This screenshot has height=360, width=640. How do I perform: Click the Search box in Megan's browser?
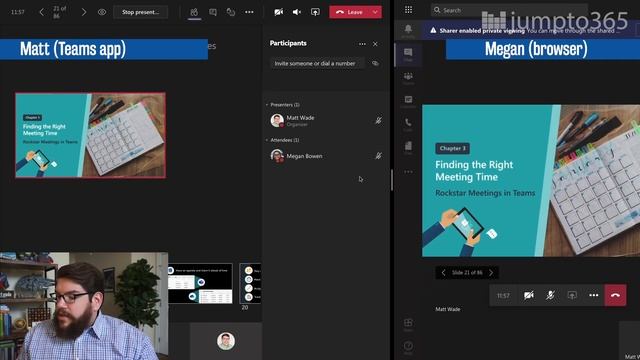tap(509, 10)
